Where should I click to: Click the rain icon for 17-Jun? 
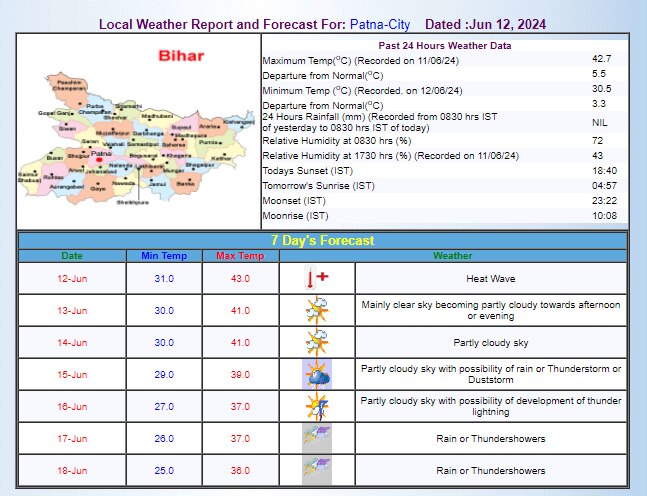pos(316,438)
